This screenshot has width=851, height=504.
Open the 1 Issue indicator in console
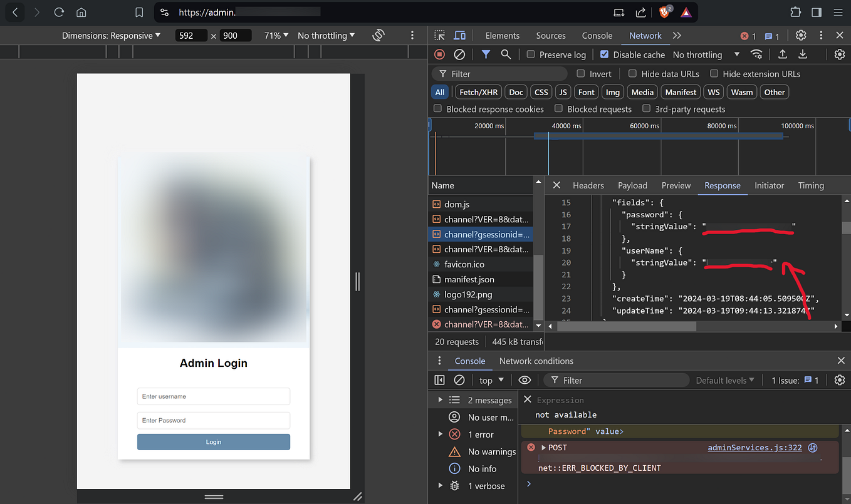tap(795, 380)
